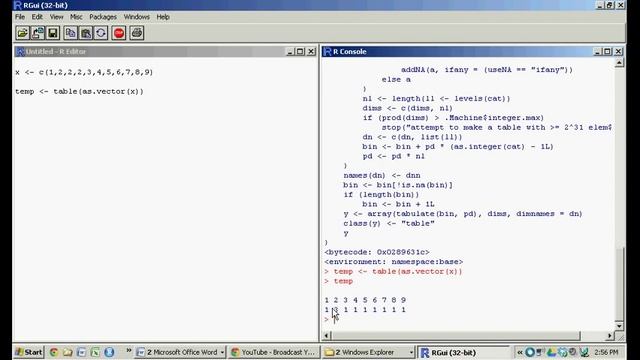Click console input line '> temp'
This screenshot has height=360, width=640.
point(338,281)
